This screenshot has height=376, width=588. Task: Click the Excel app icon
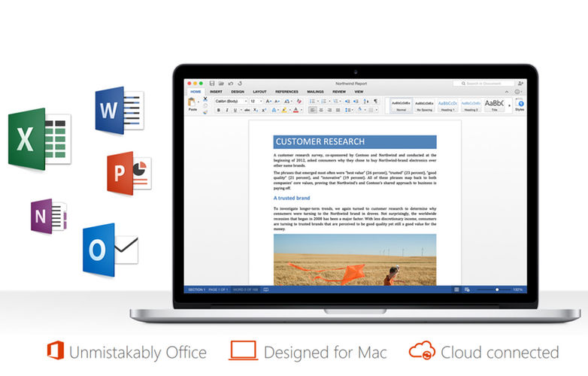[x=39, y=138]
